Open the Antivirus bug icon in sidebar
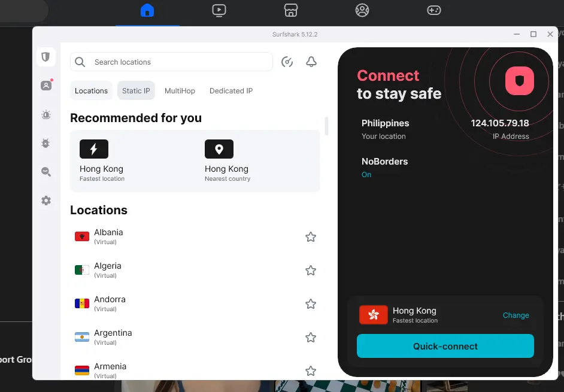 point(46,143)
